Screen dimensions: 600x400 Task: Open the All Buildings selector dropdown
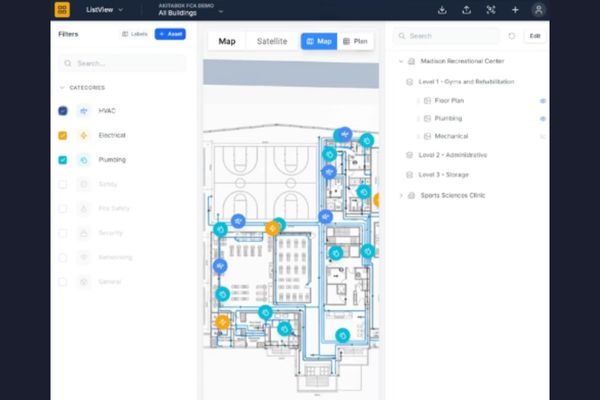point(190,13)
